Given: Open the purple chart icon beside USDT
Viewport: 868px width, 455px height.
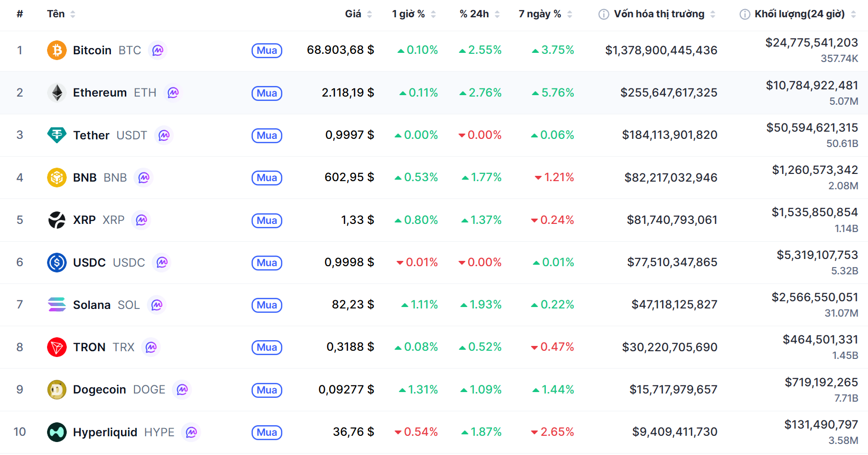Looking at the screenshot, I should tap(164, 135).
